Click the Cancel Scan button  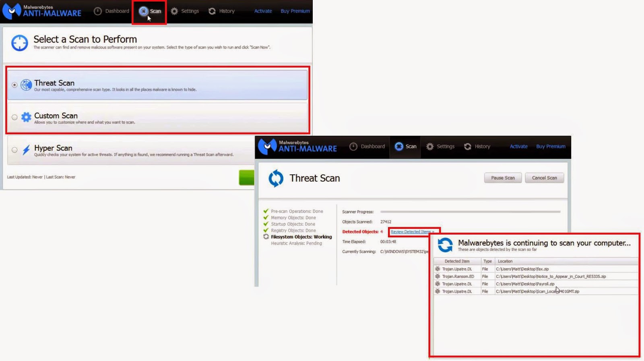tap(544, 178)
